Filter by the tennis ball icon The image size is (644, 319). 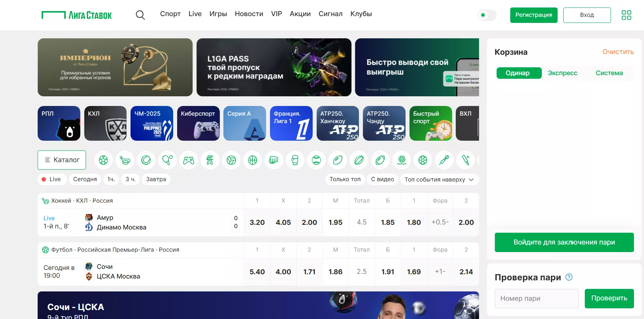tap(146, 160)
